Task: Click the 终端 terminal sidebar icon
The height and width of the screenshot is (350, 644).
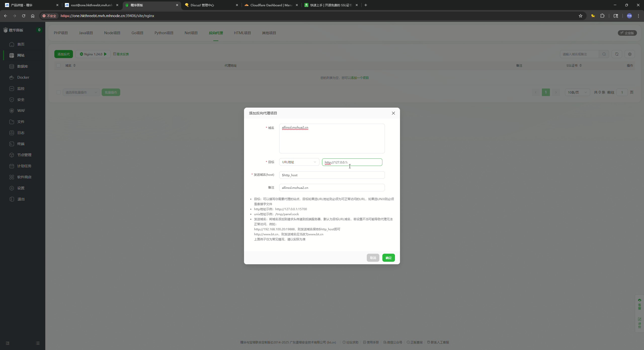Action: (x=12, y=144)
